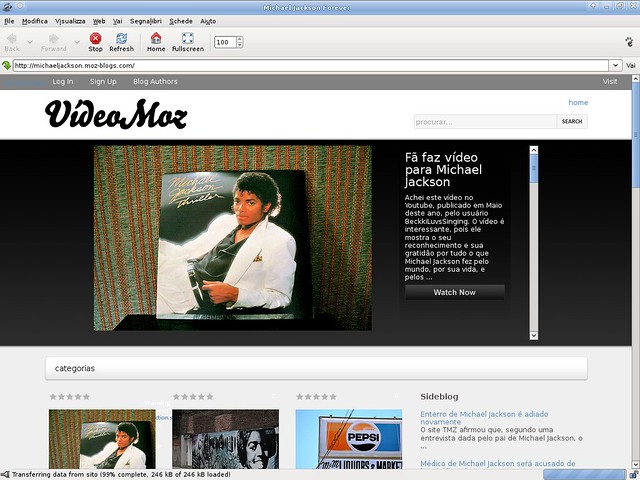
Task: Open the mural graffiti video thumbnail
Action: pos(225,439)
